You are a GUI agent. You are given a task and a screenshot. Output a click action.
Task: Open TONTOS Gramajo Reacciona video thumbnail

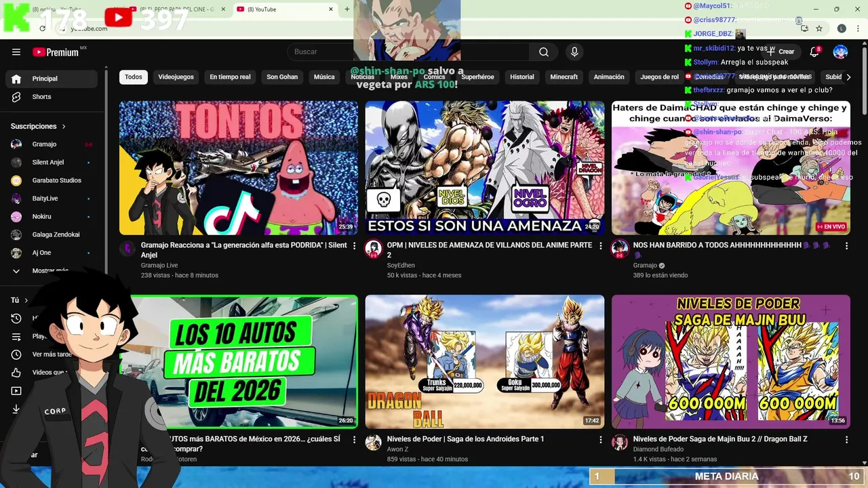(x=239, y=168)
